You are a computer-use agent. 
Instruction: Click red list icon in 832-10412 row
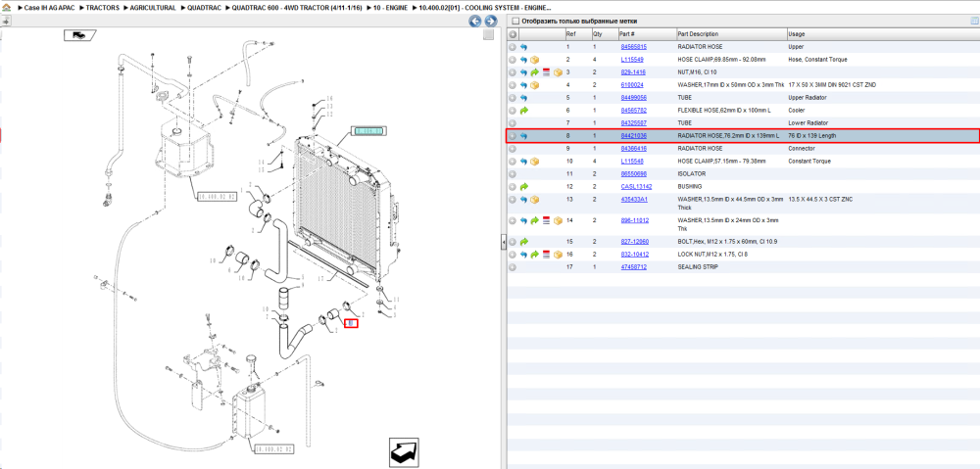tap(546, 255)
